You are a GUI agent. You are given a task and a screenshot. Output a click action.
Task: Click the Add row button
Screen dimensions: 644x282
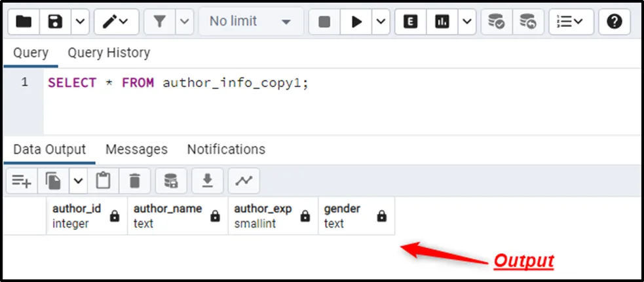point(22,181)
